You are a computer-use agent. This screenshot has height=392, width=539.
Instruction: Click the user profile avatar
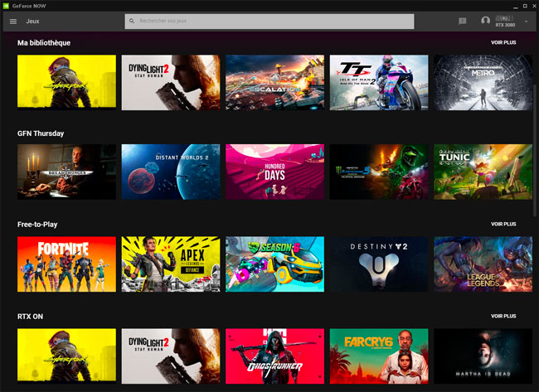pos(486,22)
